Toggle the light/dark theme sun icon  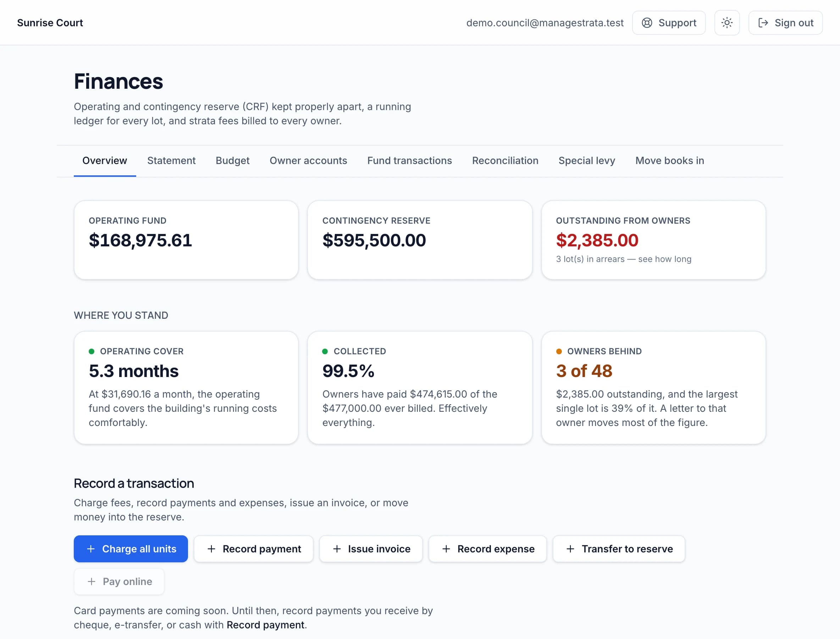tap(727, 23)
